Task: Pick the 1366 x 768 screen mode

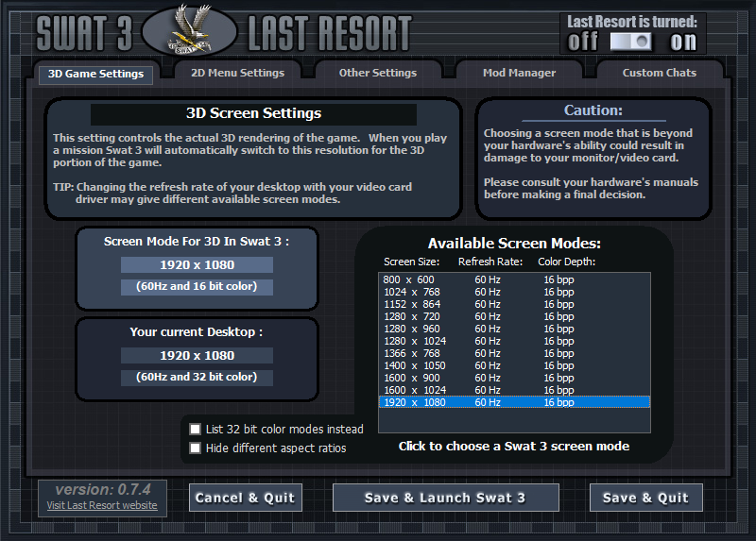Action: pos(514,354)
